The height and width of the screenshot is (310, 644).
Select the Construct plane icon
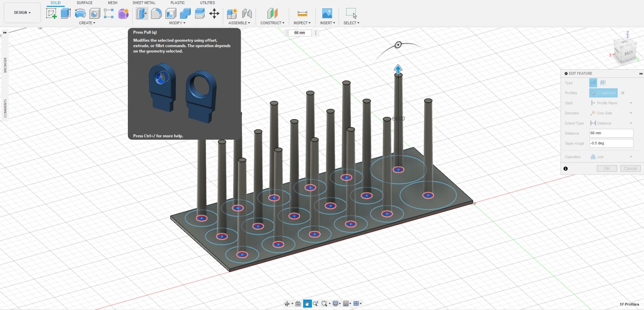coord(273,13)
